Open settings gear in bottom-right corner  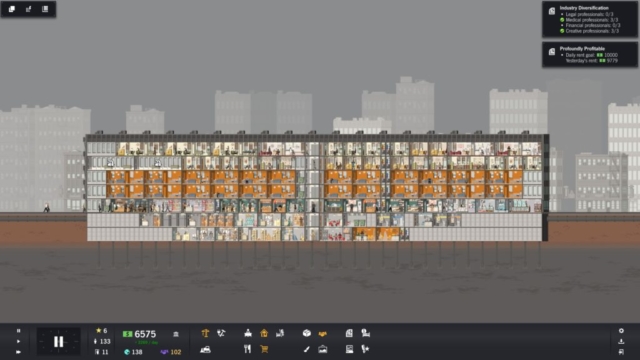(x=621, y=331)
